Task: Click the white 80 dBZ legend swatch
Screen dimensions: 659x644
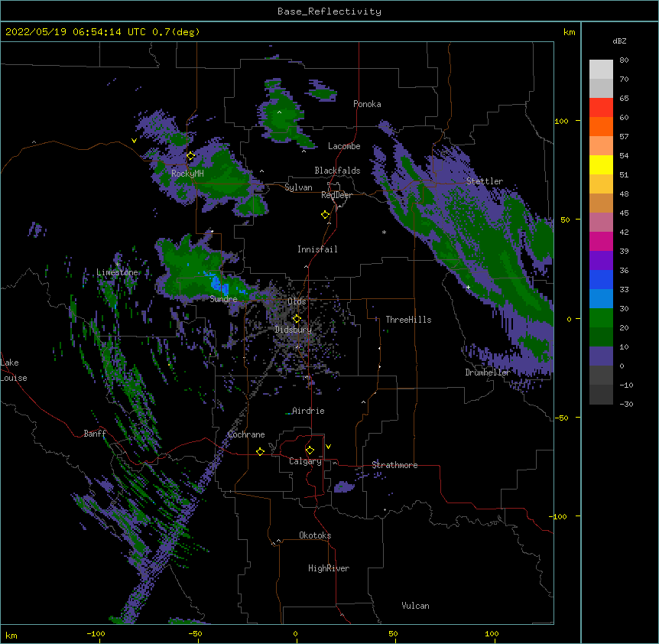Action: coord(601,70)
